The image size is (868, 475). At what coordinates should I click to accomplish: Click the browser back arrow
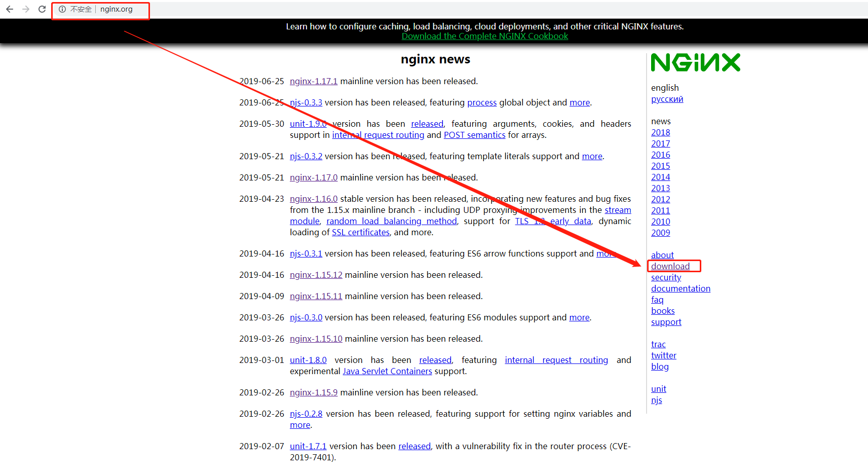(10, 9)
